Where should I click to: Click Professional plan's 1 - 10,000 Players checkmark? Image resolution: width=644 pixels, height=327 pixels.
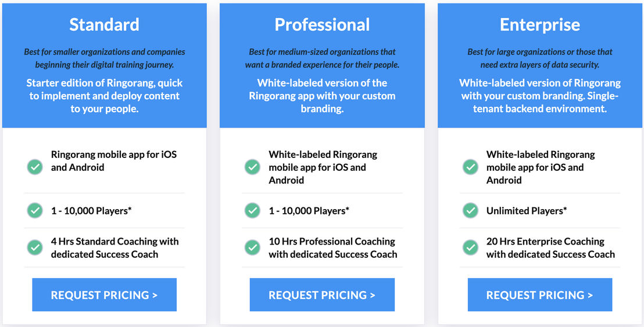(x=253, y=210)
